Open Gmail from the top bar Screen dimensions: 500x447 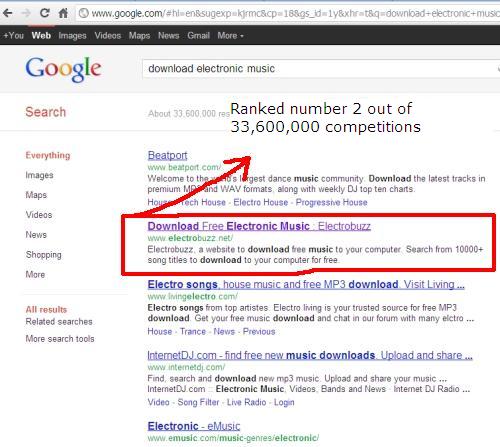click(198, 35)
